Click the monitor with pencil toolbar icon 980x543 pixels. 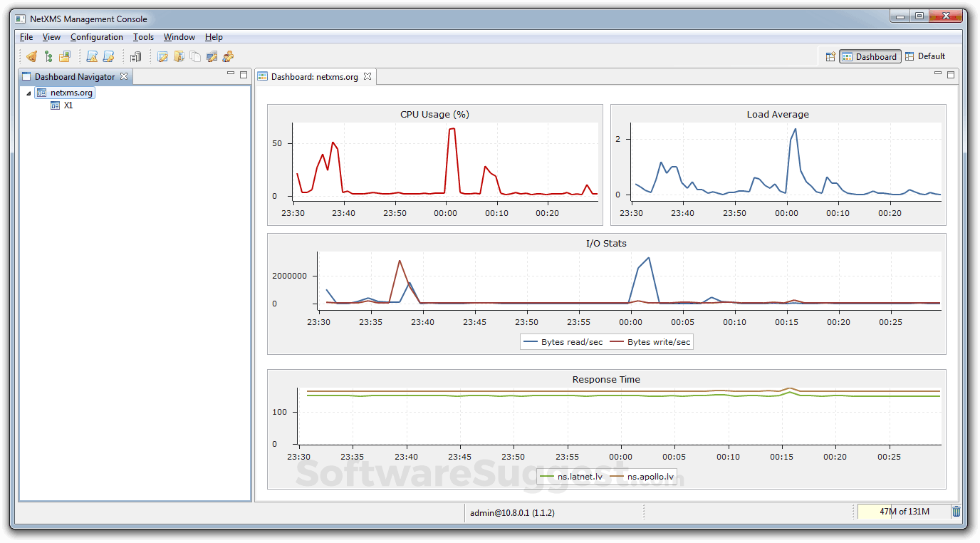point(212,56)
